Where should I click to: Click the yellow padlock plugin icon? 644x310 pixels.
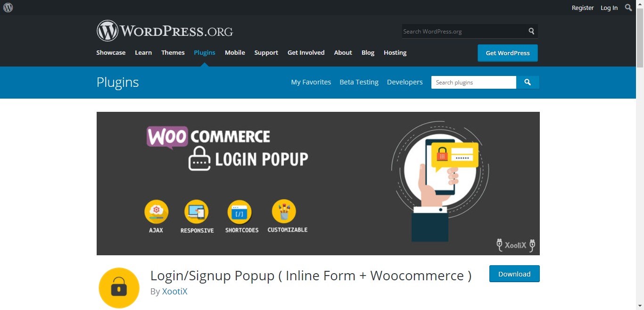pyautogui.click(x=119, y=288)
